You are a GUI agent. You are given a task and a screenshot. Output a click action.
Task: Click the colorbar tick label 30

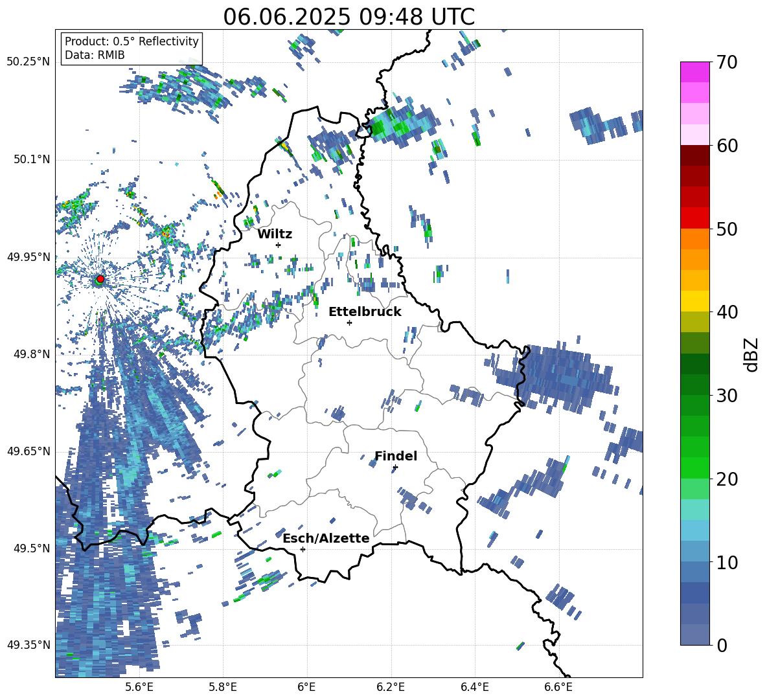pos(727,396)
